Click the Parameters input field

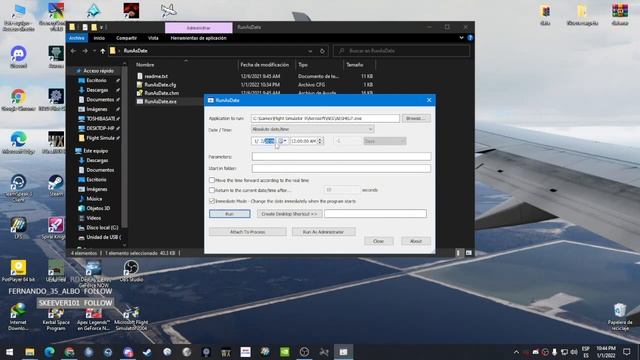tap(341, 157)
